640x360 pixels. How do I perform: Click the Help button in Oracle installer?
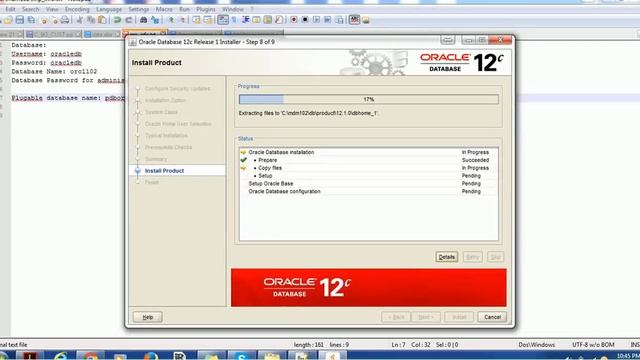pyautogui.click(x=148, y=317)
